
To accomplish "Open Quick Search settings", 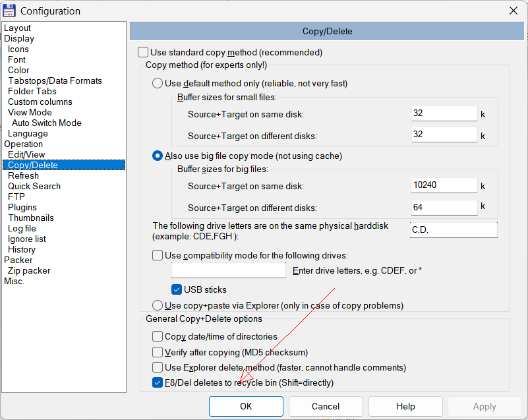I will pyautogui.click(x=34, y=186).
